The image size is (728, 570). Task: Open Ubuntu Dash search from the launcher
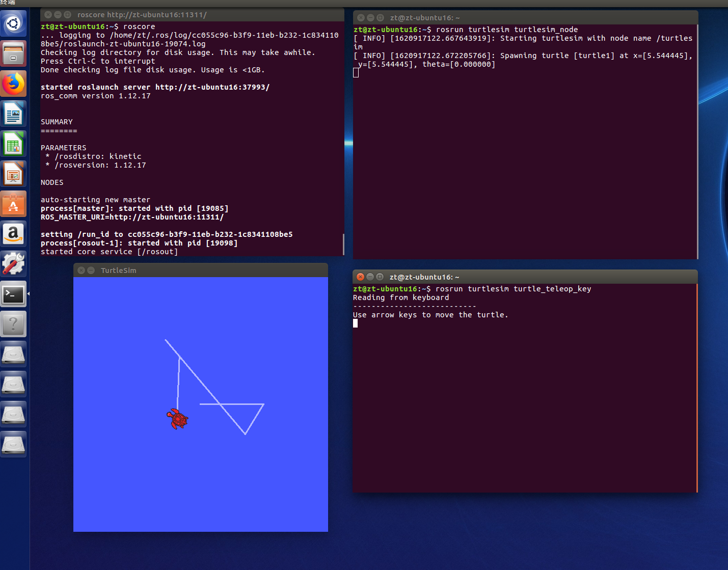(x=13, y=23)
